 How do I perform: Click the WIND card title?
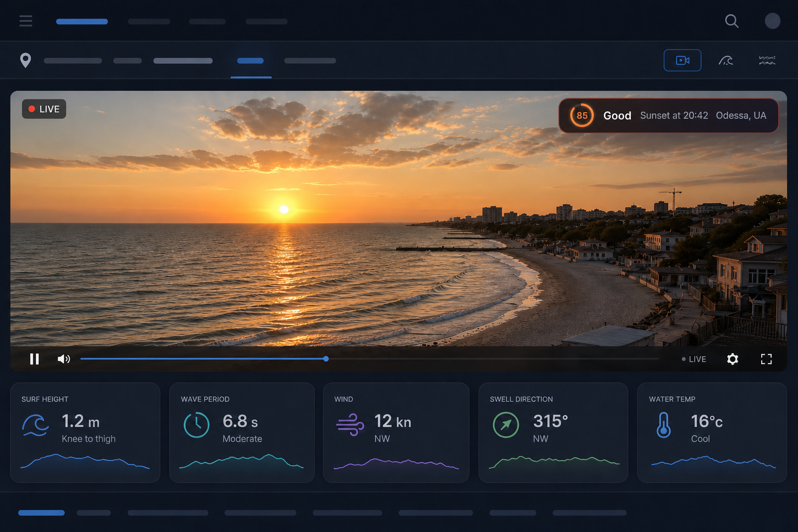pyautogui.click(x=343, y=399)
